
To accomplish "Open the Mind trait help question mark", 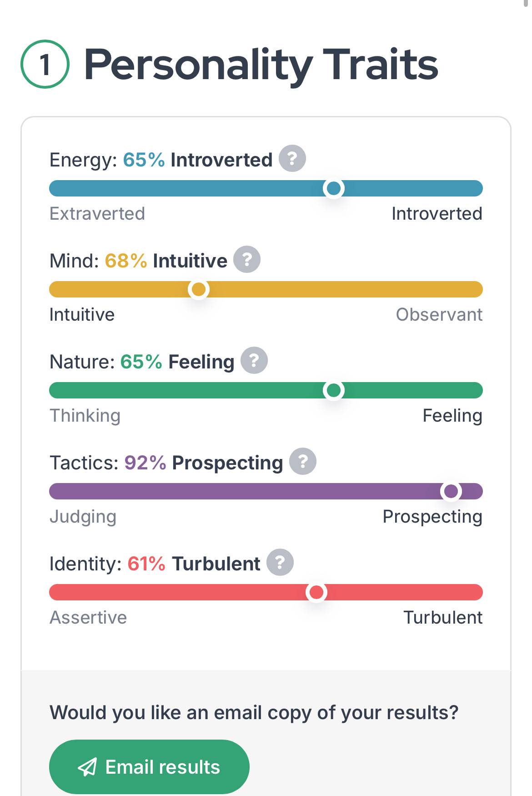I will click(247, 259).
